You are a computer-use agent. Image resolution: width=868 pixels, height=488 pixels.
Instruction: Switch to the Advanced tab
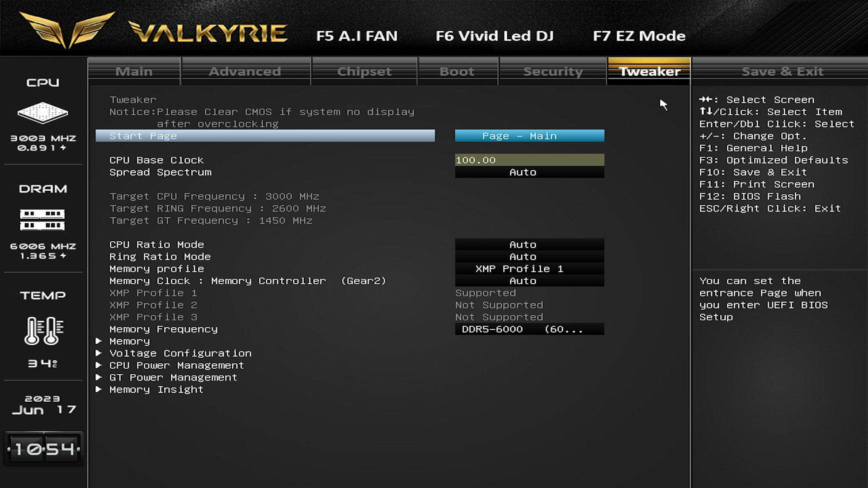click(245, 71)
